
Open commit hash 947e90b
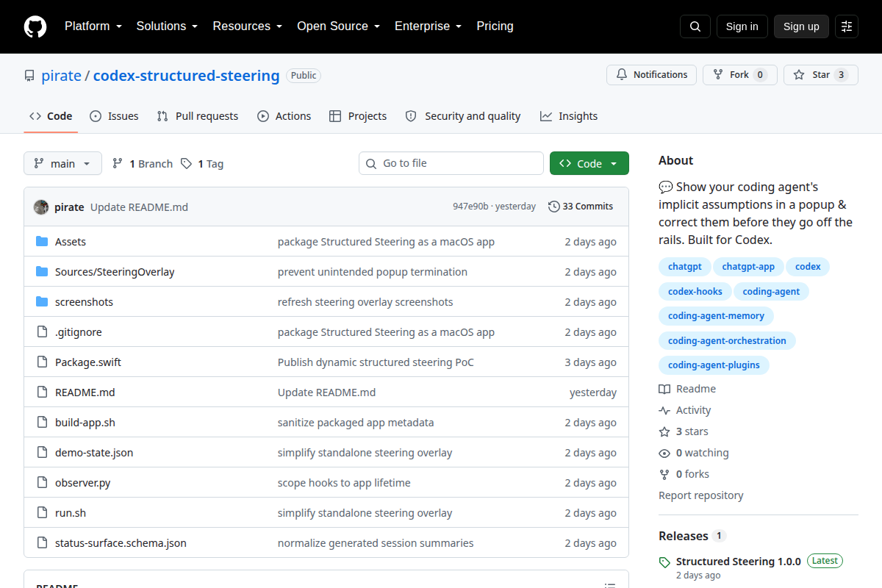click(x=470, y=207)
